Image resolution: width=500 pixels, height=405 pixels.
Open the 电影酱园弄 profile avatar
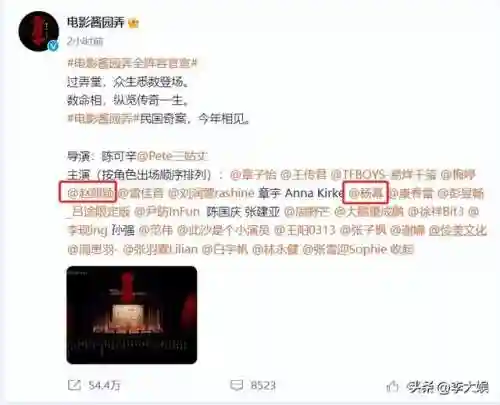[39, 32]
